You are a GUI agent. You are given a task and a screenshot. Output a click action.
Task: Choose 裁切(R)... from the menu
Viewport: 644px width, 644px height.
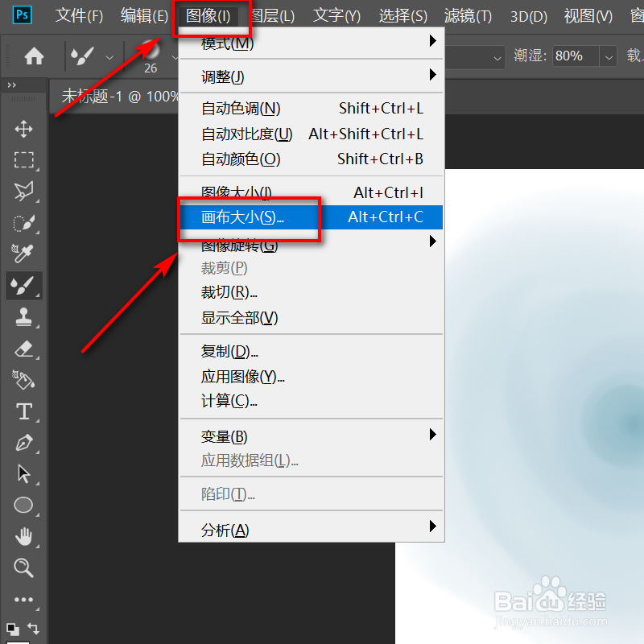(x=312, y=292)
